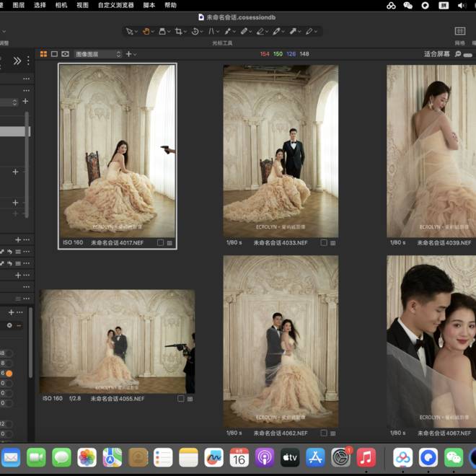Choose the Rotate/Straighten tool

click(x=195, y=31)
